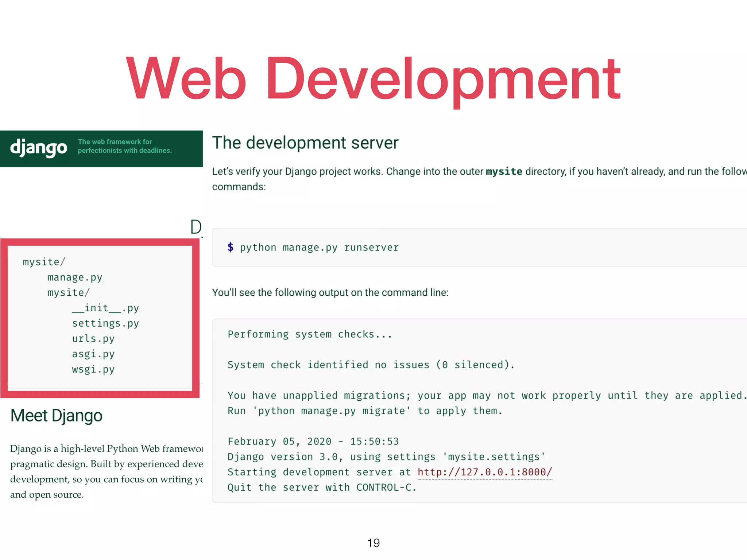Click 'The development server' heading

305,143
